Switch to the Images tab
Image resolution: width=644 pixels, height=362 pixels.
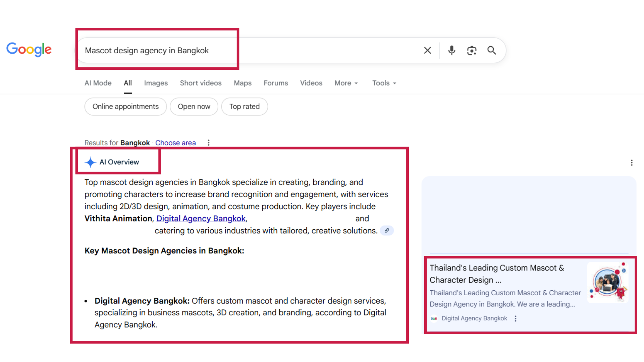point(156,83)
